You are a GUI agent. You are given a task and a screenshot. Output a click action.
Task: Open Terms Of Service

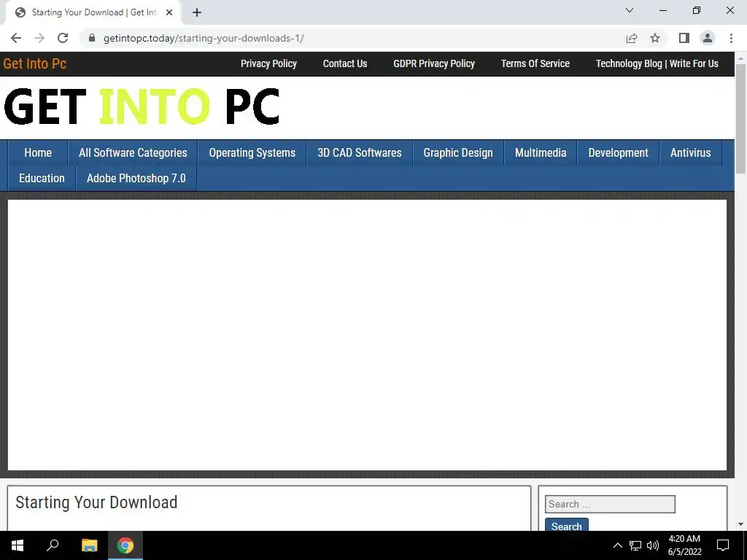pyautogui.click(x=535, y=64)
